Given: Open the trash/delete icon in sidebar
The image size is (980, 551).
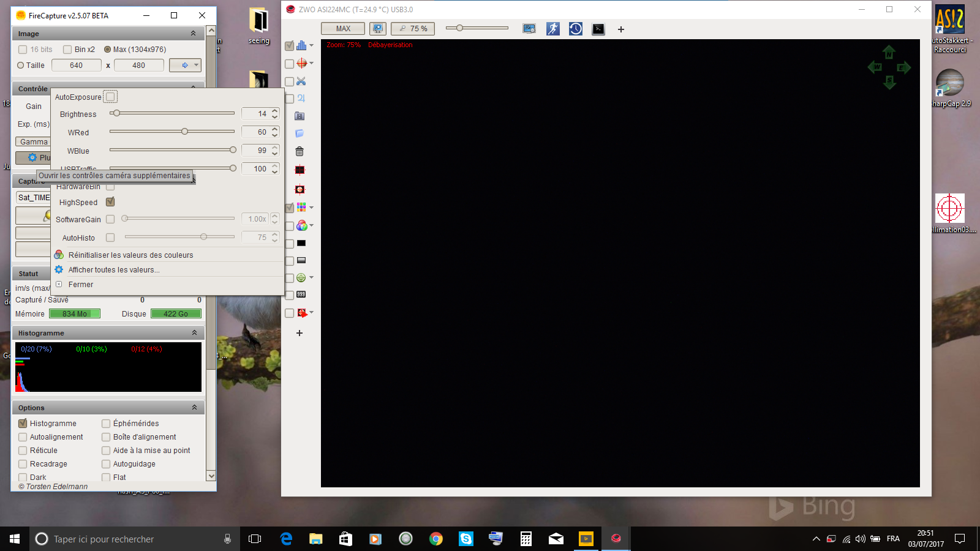Looking at the screenshot, I should [x=300, y=151].
